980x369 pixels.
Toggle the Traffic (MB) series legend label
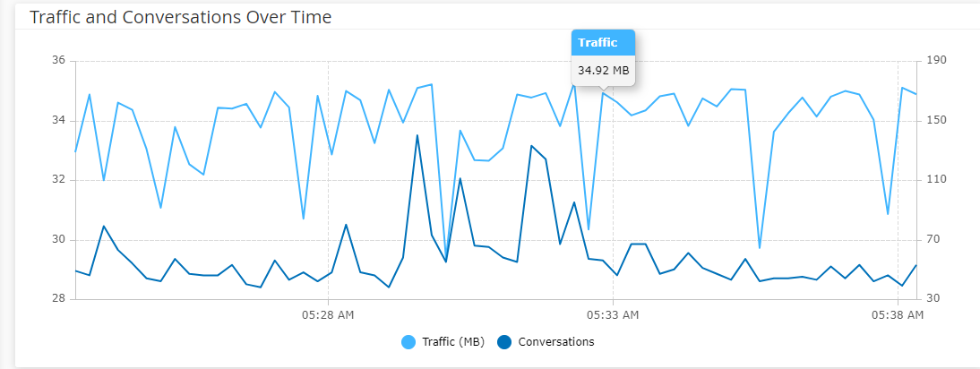[452, 342]
